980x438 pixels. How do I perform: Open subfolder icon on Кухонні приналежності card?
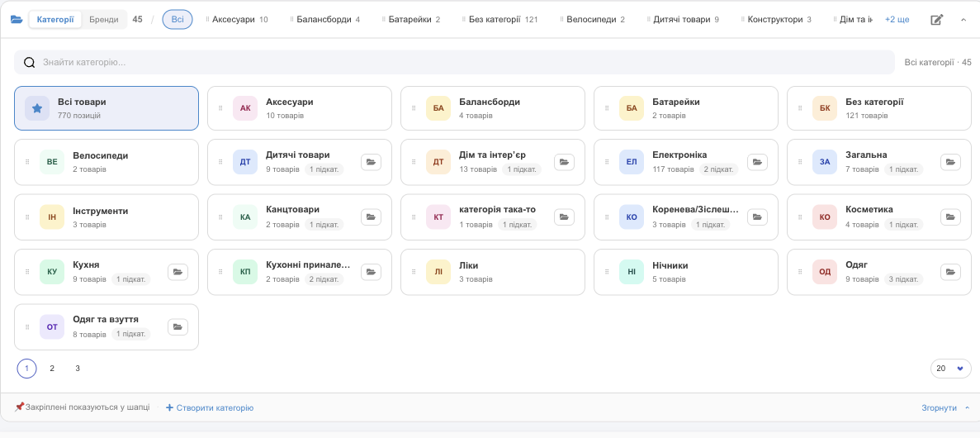point(372,272)
